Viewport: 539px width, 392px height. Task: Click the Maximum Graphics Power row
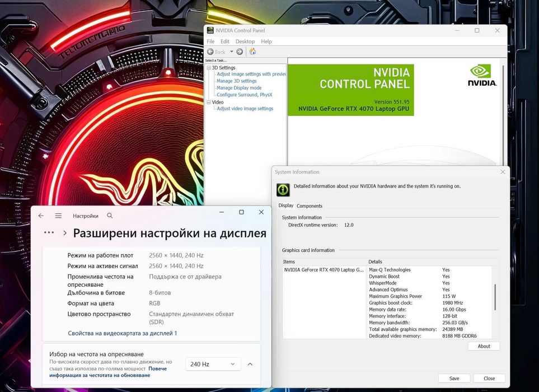pyautogui.click(x=430, y=296)
